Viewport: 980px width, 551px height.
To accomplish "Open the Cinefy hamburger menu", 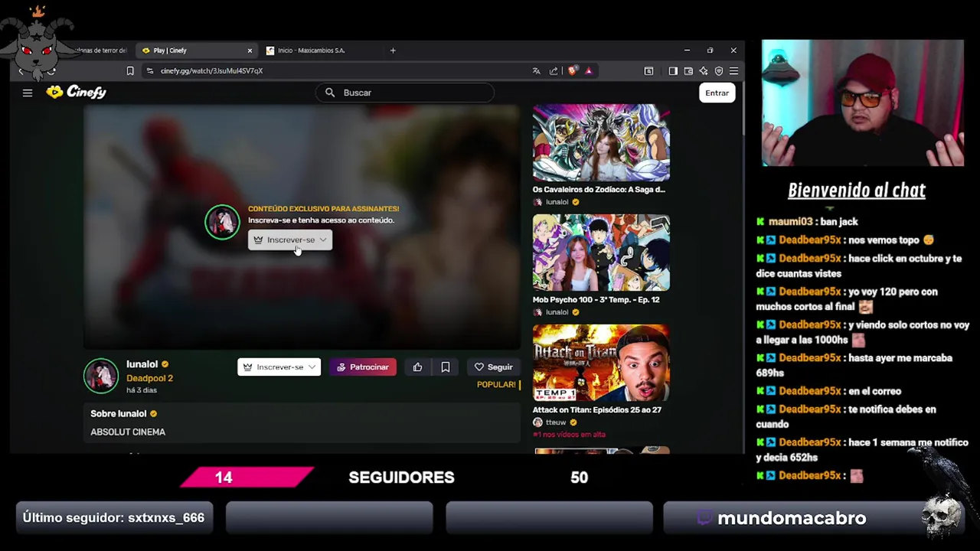I will coord(28,93).
